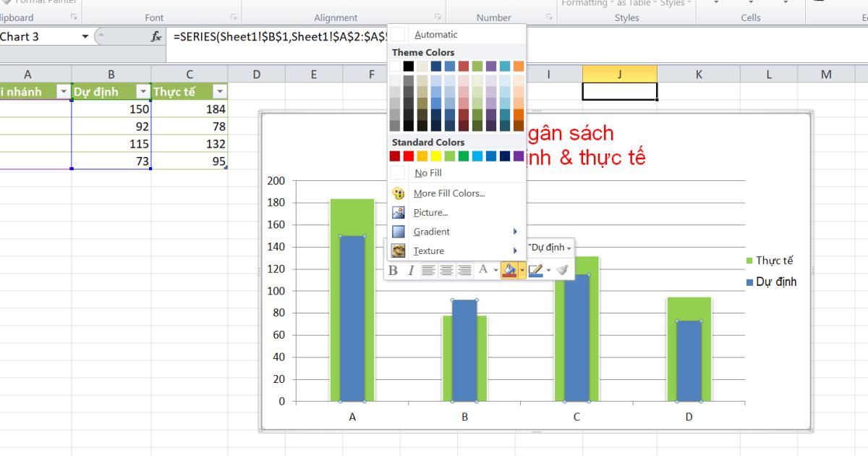Click the red chart title text
The height and width of the screenshot is (456, 868).
pos(587,145)
